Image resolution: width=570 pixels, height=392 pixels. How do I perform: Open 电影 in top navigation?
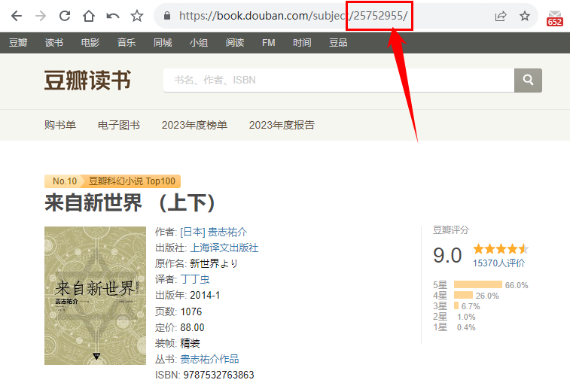pyautogui.click(x=90, y=42)
